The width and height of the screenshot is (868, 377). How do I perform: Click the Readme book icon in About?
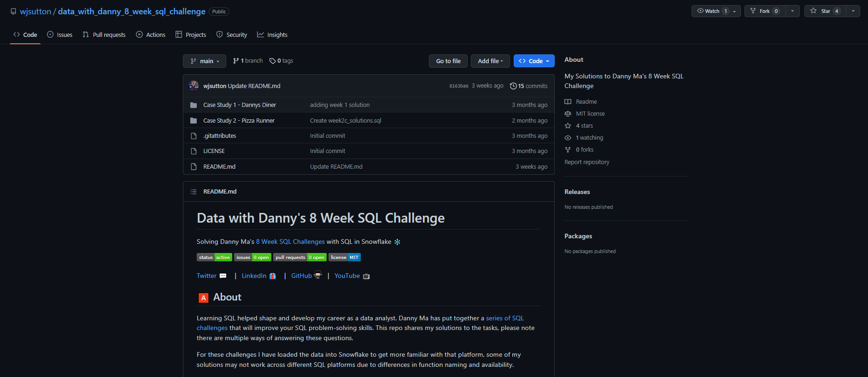(568, 102)
